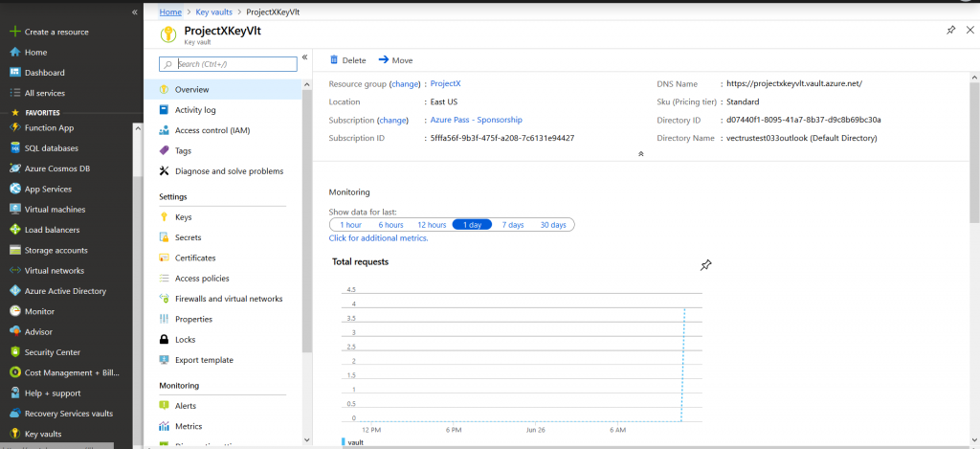Open the ProjectX resource group link
This screenshot has width=980, height=449.
coord(446,83)
